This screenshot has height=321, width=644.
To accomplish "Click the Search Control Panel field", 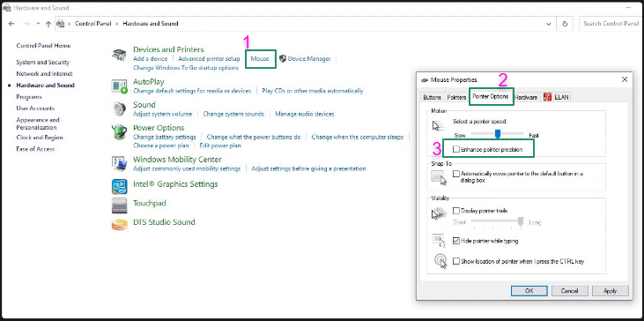I will tap(611, 24).
